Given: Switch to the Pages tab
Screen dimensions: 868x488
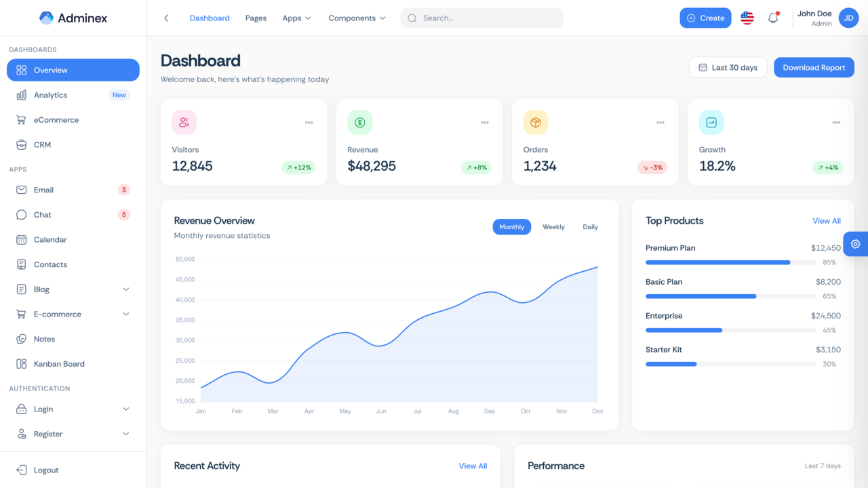Looking at the screenshot, I should click(x=256, y=18).
